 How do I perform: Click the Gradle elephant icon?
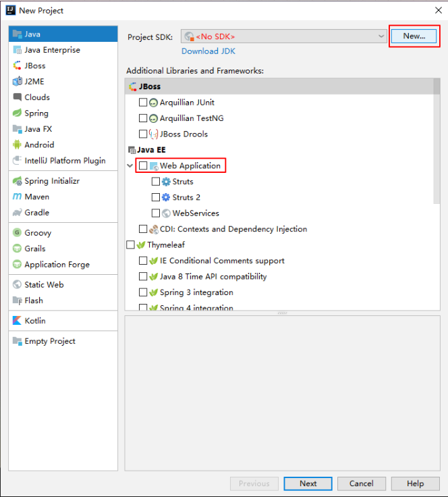click(x=18, y=212)
